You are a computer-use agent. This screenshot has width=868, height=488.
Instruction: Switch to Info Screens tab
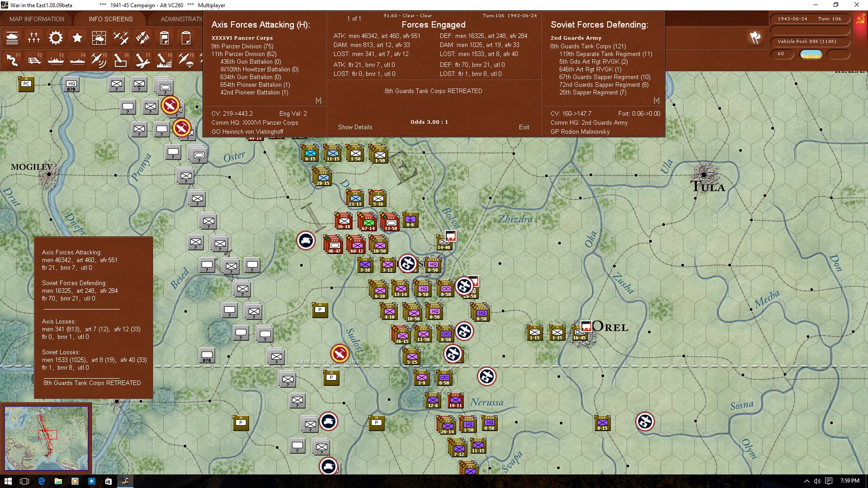[x=111, y=19]
